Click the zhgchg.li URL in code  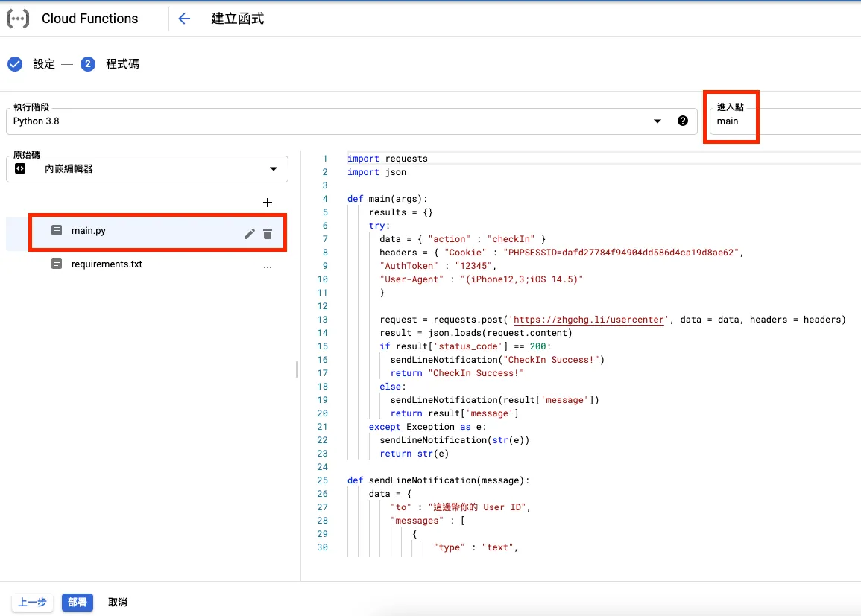point(589,320)
